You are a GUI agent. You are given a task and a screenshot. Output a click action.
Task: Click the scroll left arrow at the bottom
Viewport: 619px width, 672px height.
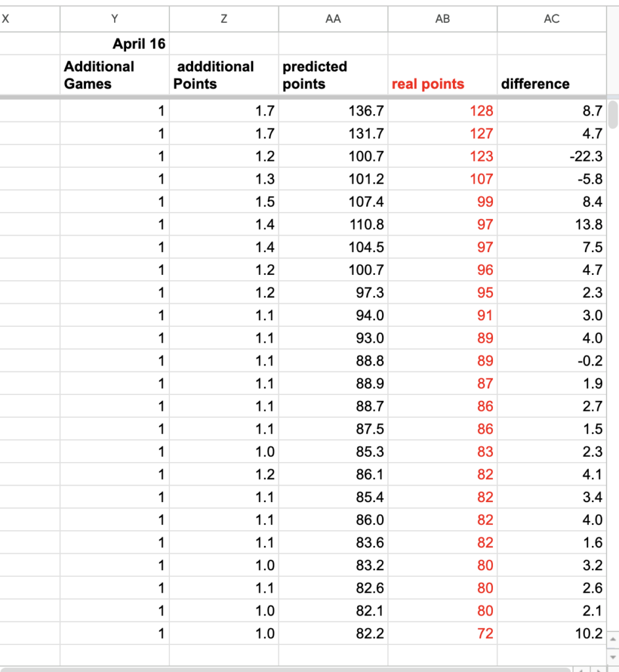point(581,670)
